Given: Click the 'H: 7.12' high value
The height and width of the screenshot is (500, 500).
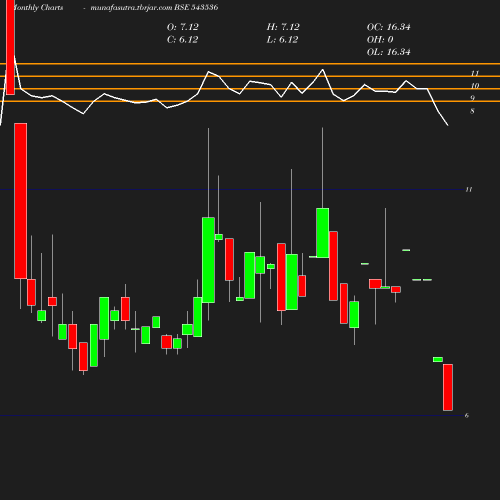Looking at the screenshot, I should click(x=283, y=27).
